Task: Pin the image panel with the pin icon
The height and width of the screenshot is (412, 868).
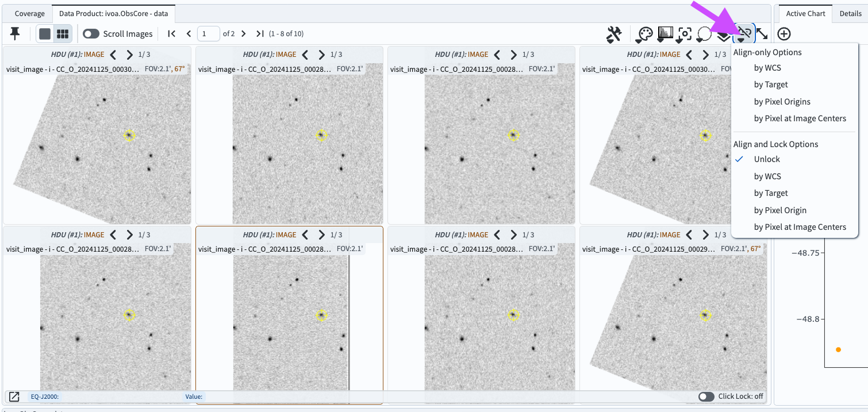Action: [15, 33]
